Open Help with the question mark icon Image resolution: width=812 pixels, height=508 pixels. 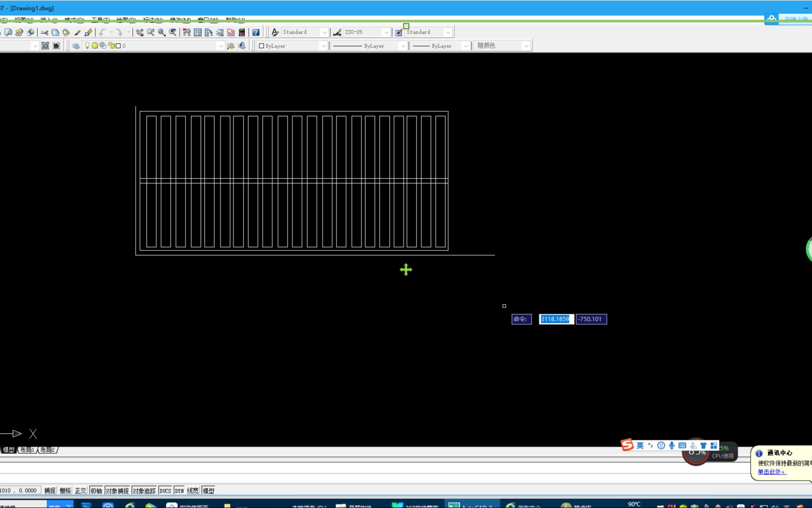256,32
